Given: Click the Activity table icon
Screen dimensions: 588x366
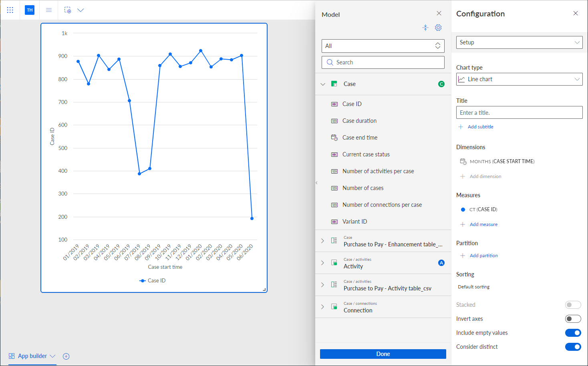Looking at the screenshot, I should (x=334, y=263).
